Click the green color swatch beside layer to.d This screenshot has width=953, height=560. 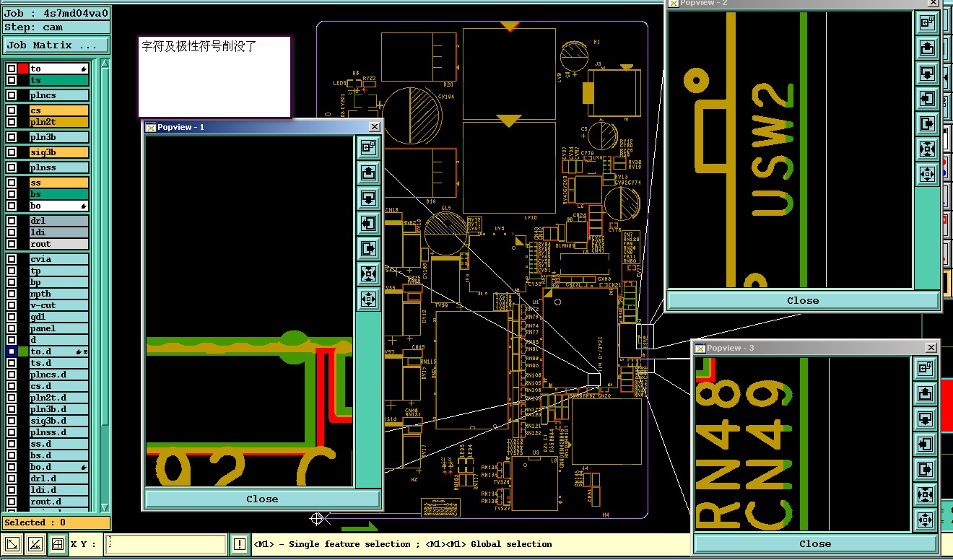point(23,351)
